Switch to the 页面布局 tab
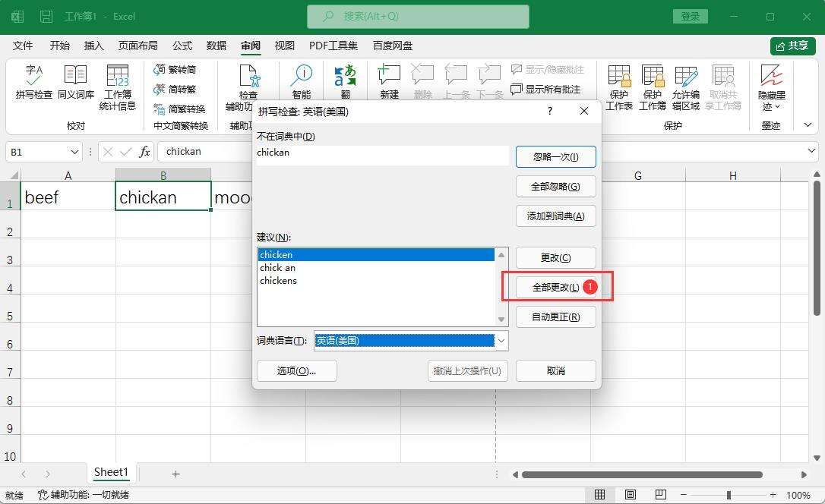Viewport: 825px width, 504px height. (137, 46)
